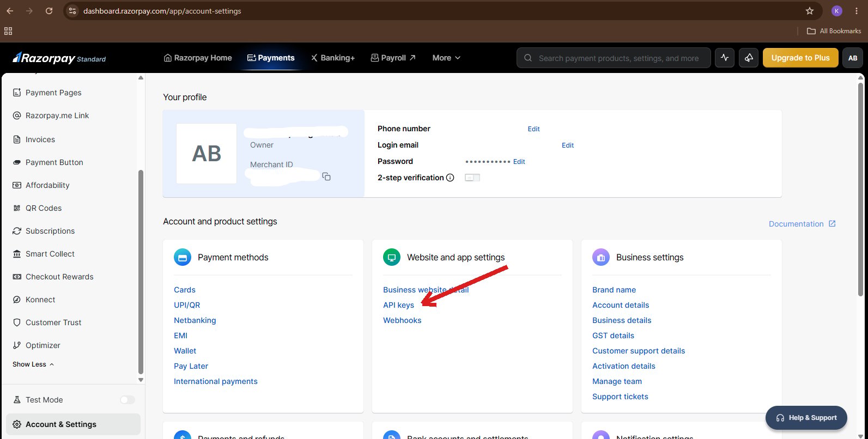868x439 pixels.
Task: Open Cards payment method settings
Action: [x=185, y=290]
